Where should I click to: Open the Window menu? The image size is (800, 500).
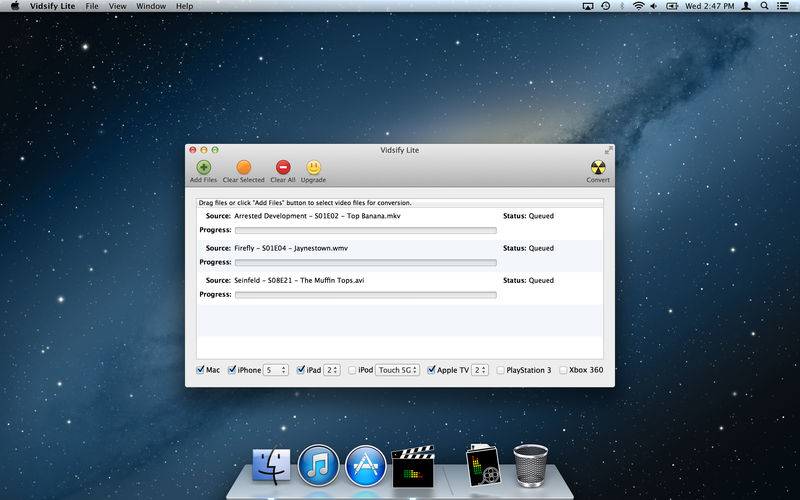coord(151,6)
